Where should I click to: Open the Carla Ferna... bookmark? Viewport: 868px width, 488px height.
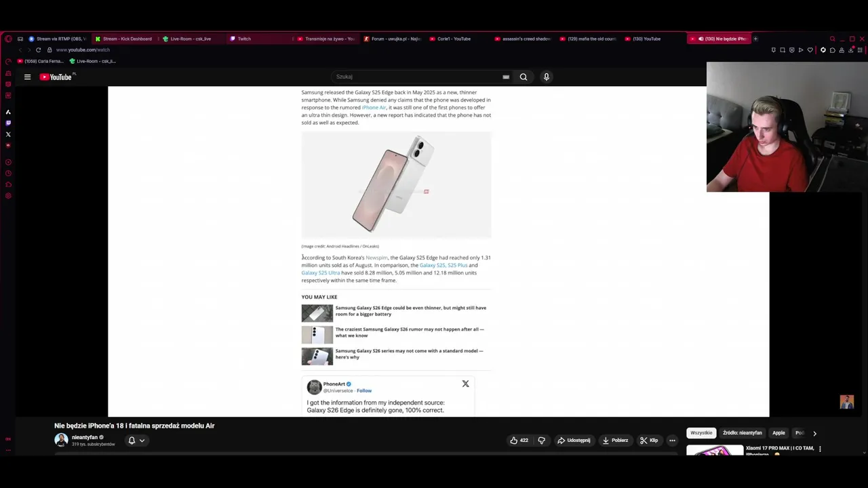(39, 61)
